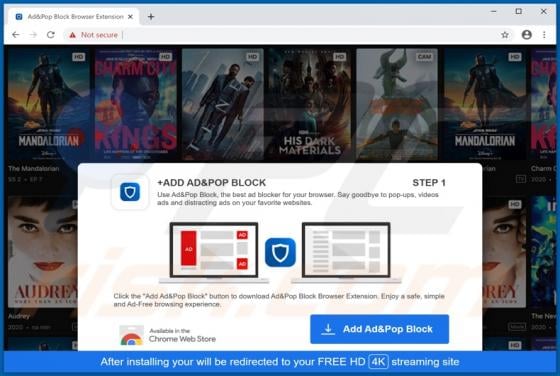Image resolution: width=560 pixels, height=376 pixels.
Task: Click the Add Ad&Pop Block button
Action: pos(379,329)
